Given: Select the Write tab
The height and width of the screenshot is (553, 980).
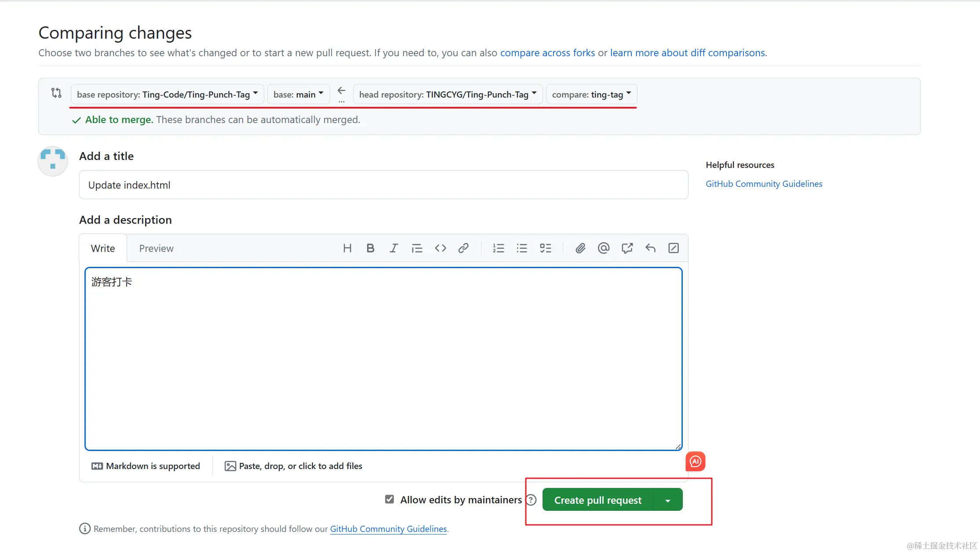Looking at the screenshot, I should (103, 248).
